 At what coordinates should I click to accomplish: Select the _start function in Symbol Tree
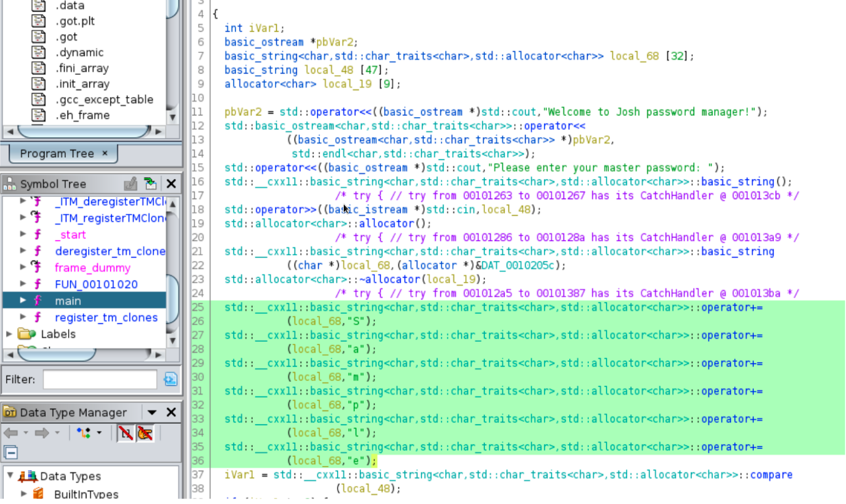click(70, 235)
